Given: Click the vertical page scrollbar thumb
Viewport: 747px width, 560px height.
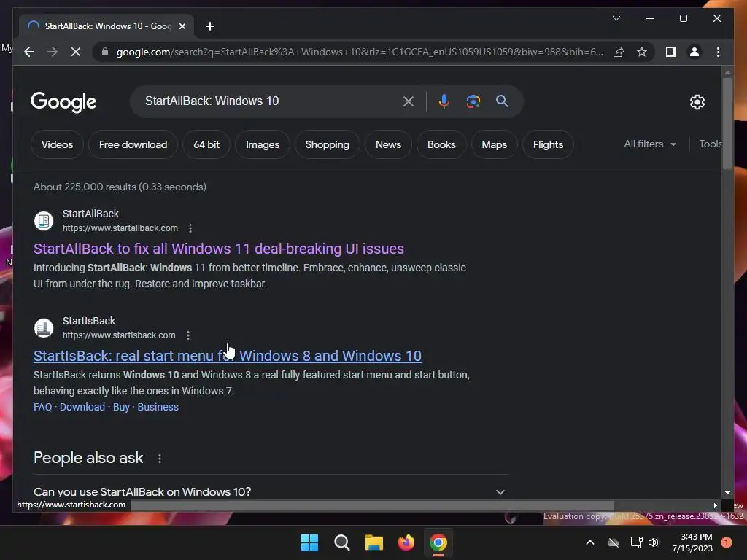Looking at the screenshot, I should tap(727, 122).
